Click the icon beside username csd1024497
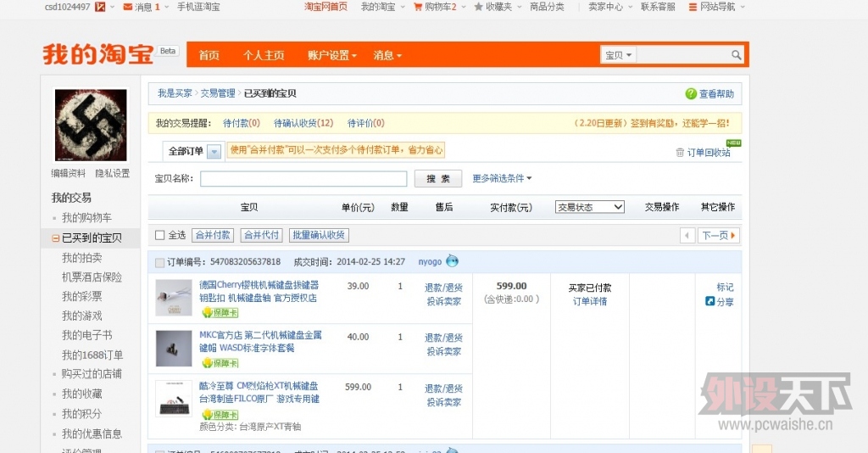The width and height of the screenshot is (868, 453). click(100, 7)
